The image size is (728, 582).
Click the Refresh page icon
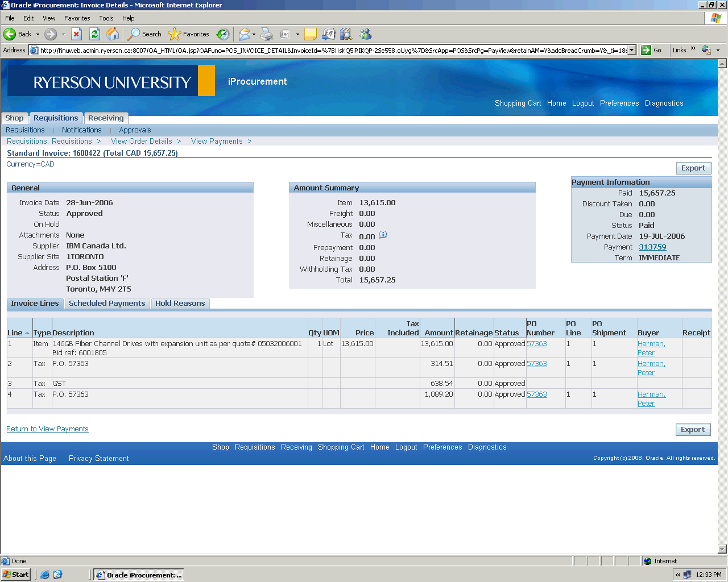[x=94, y=34]
